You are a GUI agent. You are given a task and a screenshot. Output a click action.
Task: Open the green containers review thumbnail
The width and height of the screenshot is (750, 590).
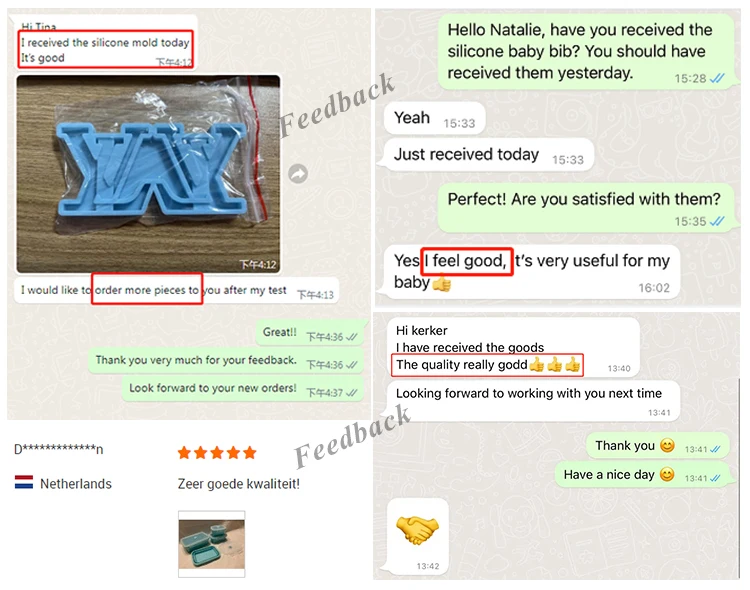click(211, 544)
